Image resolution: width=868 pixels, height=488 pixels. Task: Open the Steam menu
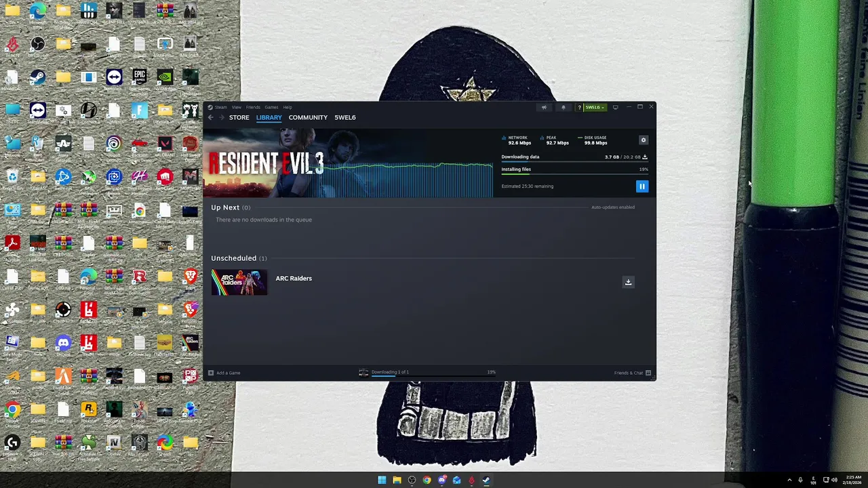tap(221, 107)
